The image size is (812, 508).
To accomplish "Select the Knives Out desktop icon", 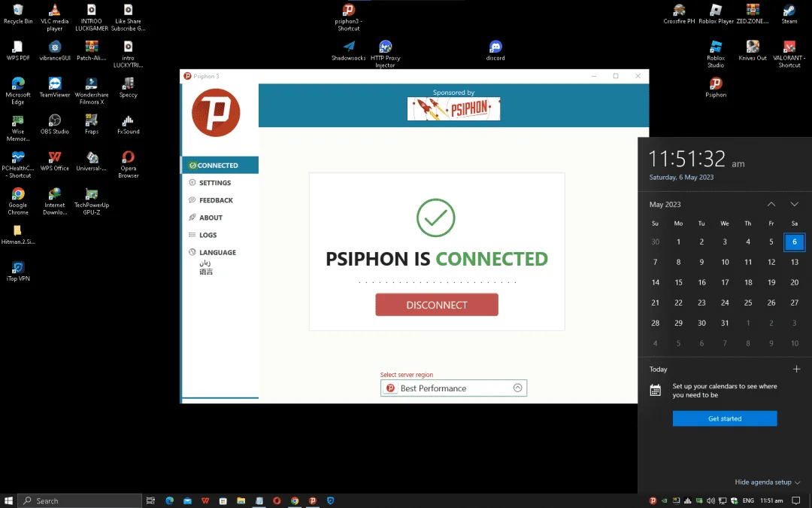I will [753, 51].
